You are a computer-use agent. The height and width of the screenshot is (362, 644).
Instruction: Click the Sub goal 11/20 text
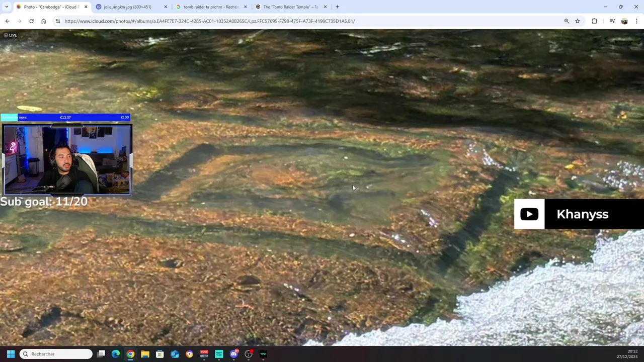tap(44, 202)
